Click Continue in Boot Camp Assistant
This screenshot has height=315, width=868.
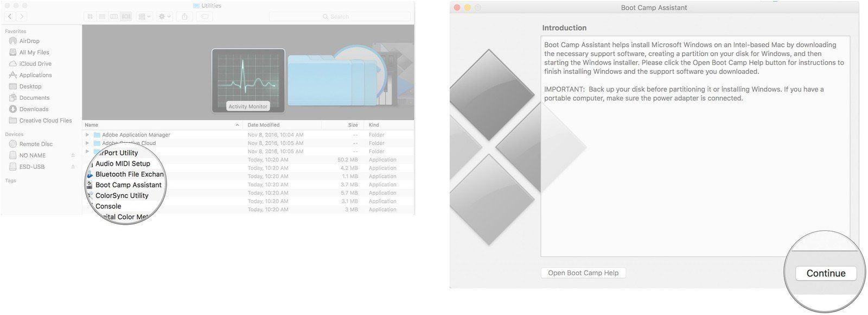[x=826, y=273]
